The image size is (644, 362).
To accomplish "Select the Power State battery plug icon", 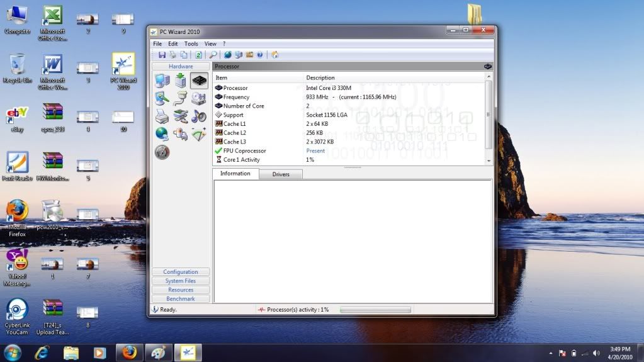I will point(180,134).
